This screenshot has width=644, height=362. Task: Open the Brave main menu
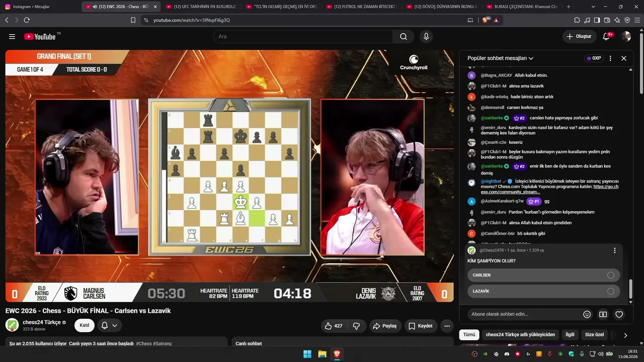point(637,20)
